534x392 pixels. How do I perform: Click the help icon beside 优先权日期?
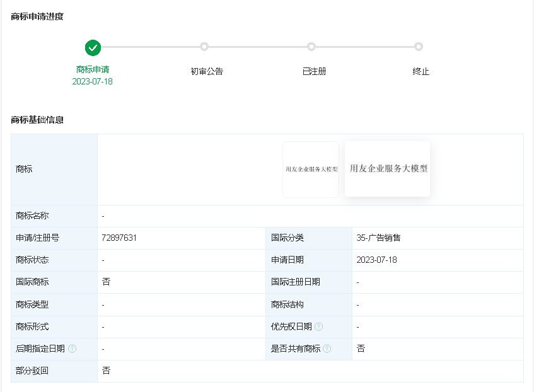point(319,326)
